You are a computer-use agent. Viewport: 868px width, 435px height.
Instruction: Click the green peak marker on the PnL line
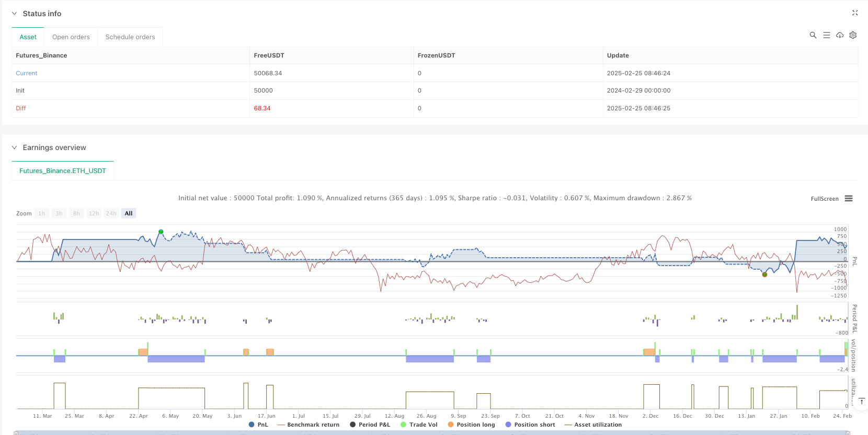click(161, 232)
